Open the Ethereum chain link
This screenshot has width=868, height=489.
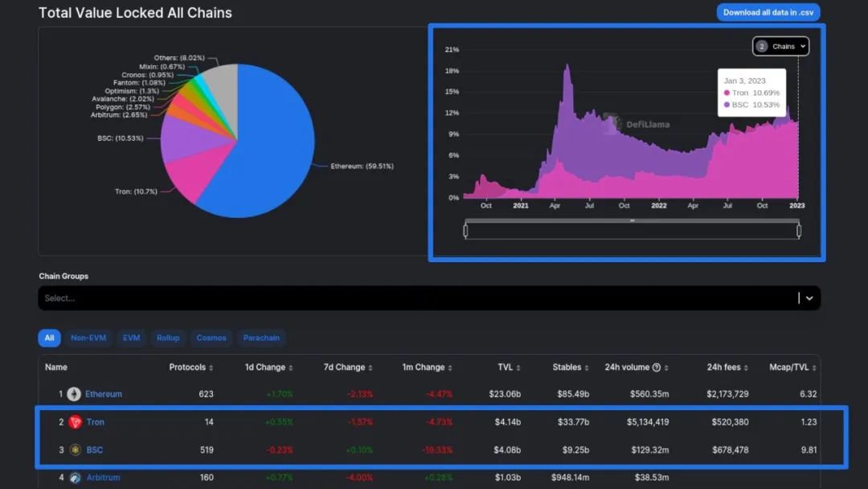click(104, 394)
